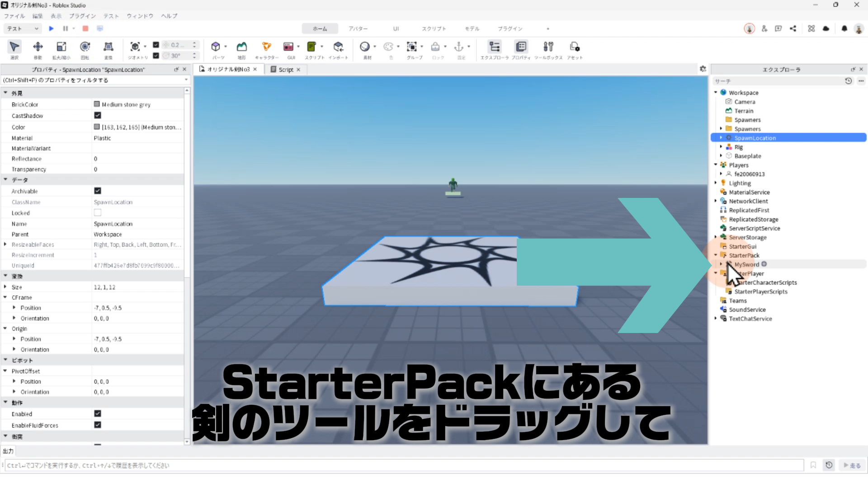Click the properties filter input field
The height and width of the screenshot is (488, 868).
[90, 80]
